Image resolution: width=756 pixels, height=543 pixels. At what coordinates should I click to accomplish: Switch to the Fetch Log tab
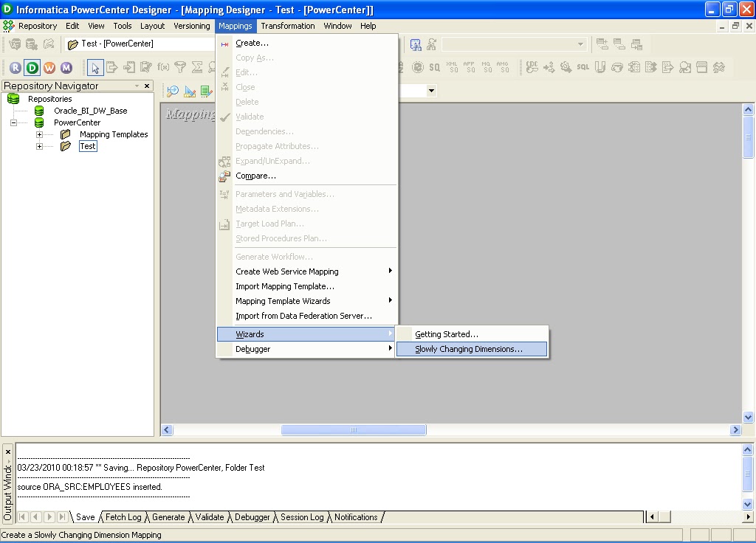coord(123,517)
